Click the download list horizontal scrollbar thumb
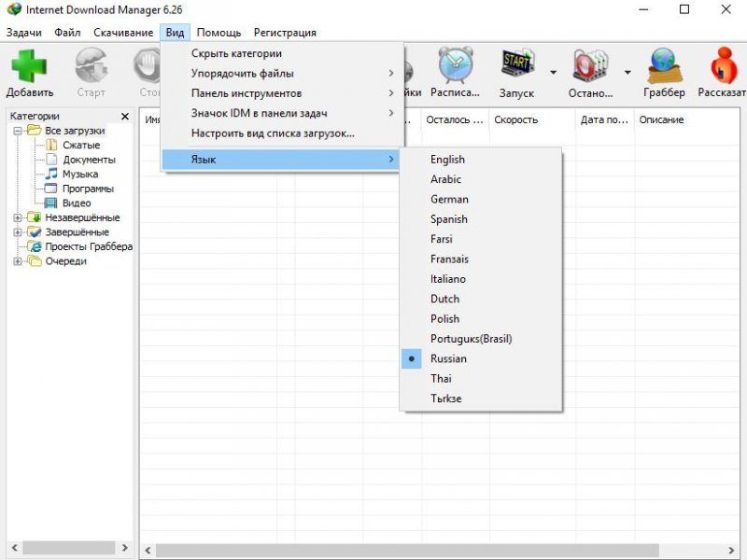Screen dimensions: 747x560 pos(407,551)
